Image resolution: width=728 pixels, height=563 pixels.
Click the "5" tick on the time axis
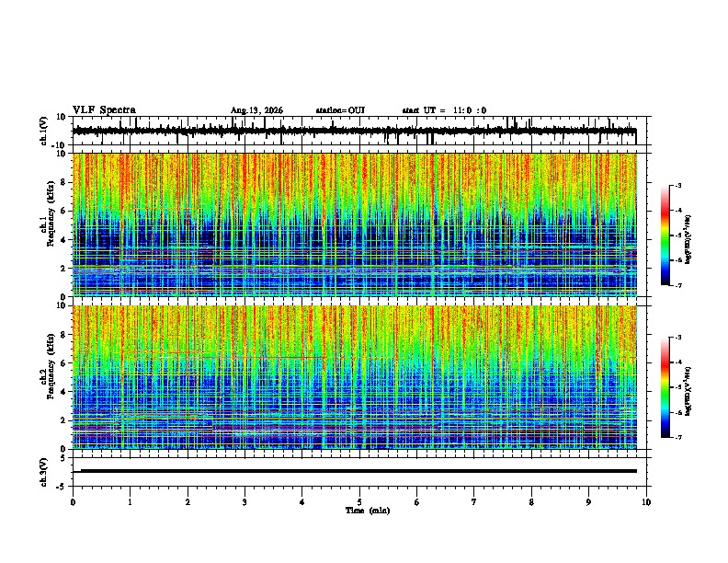pos(359,502)
